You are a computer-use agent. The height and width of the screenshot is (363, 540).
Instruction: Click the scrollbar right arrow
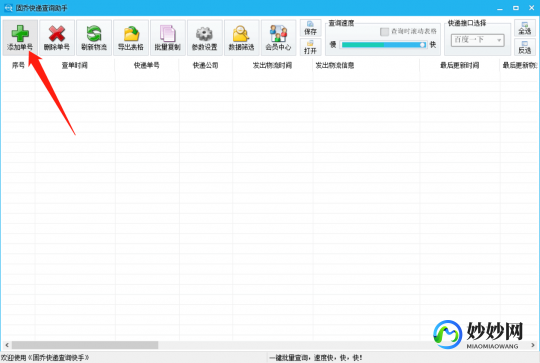[x=533, y=345]
